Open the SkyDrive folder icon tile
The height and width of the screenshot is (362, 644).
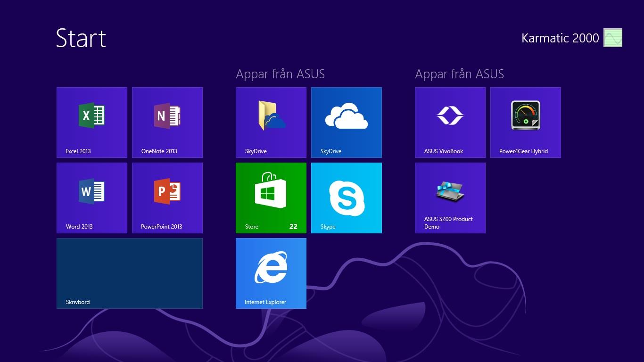pyautogui.click(x=271, y=123)
